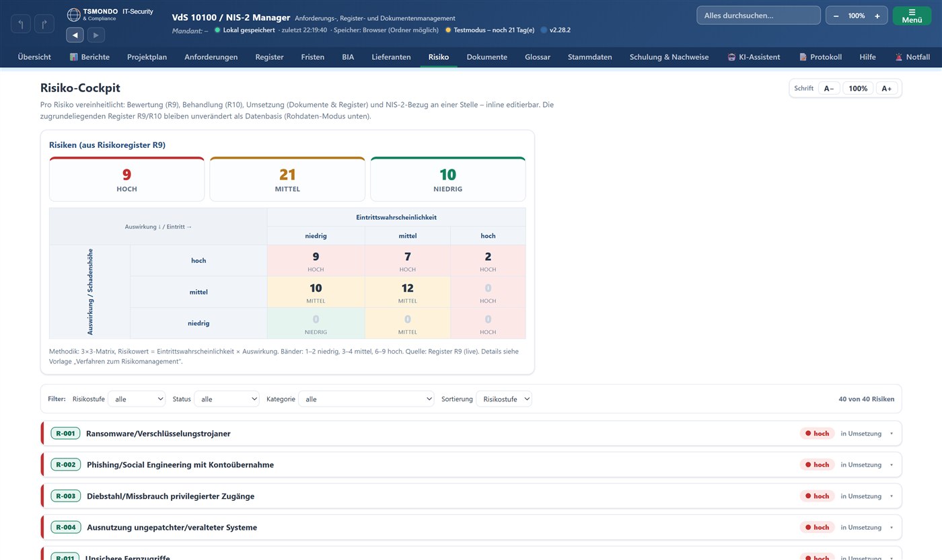The image size is (942, 560).
Task: Click the 21 MITTEL summary card
Action: tap(287, 179)
